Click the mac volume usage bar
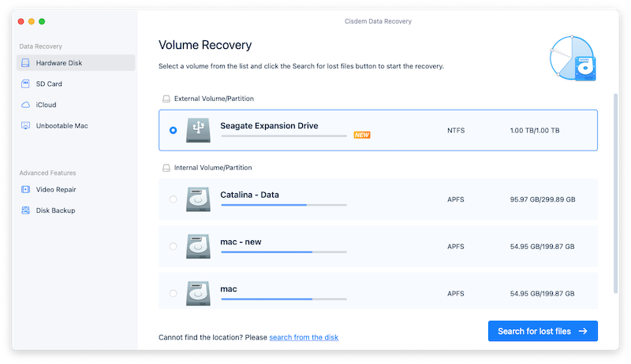 tap(284, 299)
